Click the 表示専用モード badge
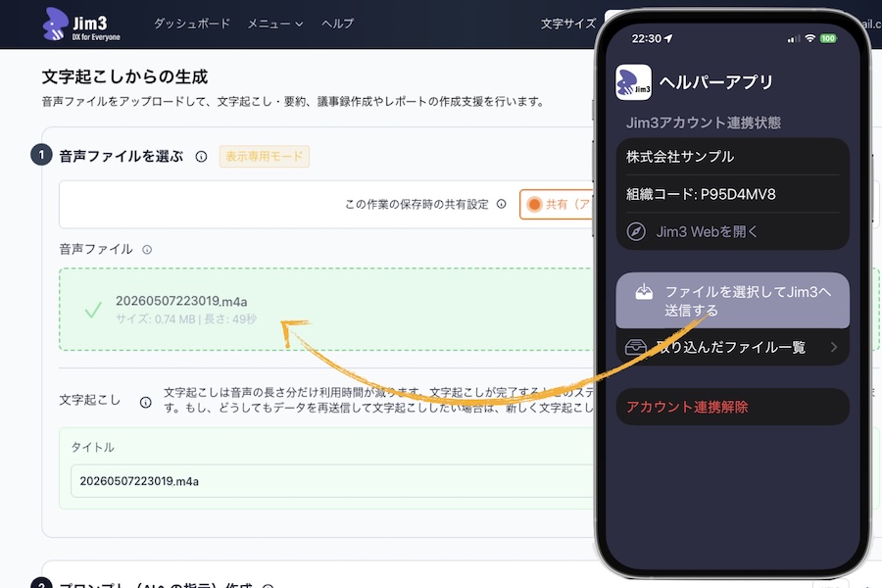Viewport: 882px width, 588px height. pyautogui.click(x=264, y=157)
